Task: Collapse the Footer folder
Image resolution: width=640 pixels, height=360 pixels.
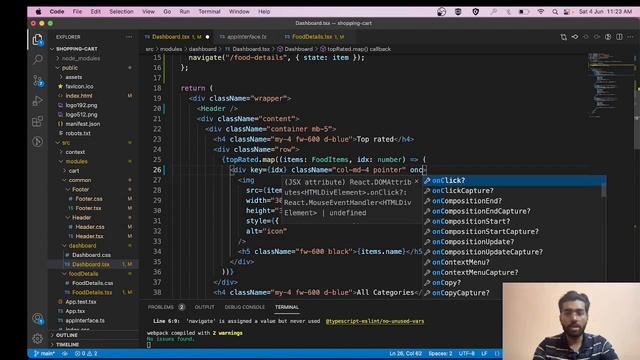Action: tap(80, 189)
